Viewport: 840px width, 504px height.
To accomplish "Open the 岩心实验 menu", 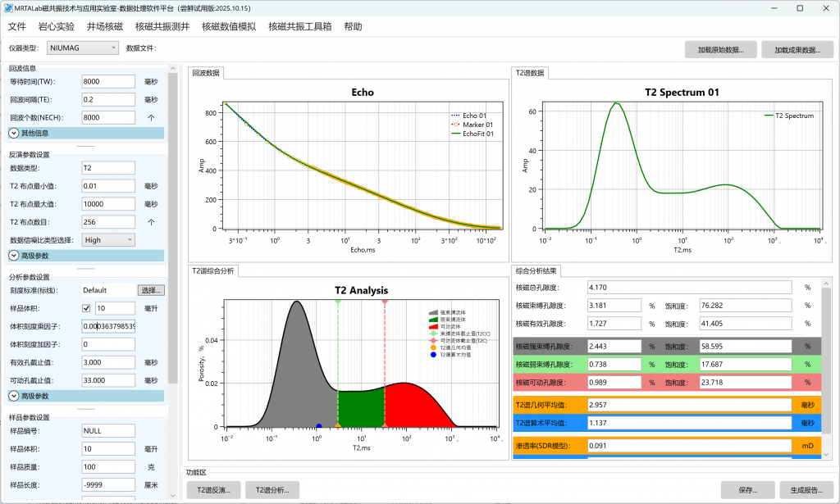I will click(56, 26).
